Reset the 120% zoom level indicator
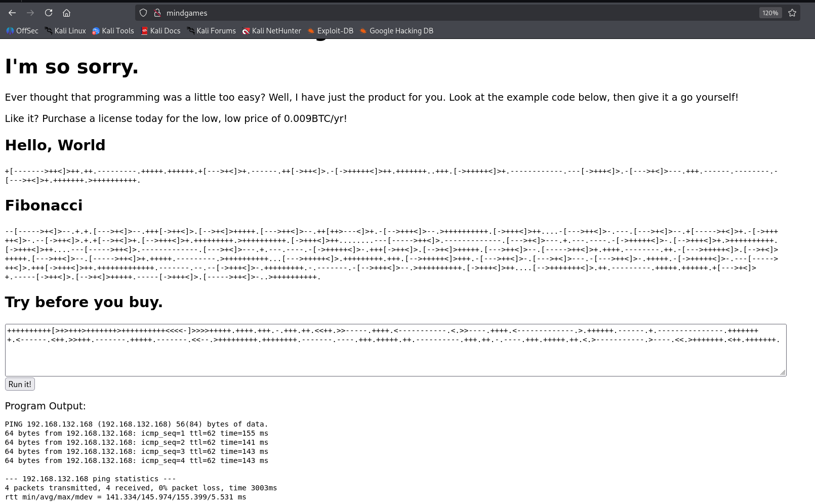 [x=770, y=13]
